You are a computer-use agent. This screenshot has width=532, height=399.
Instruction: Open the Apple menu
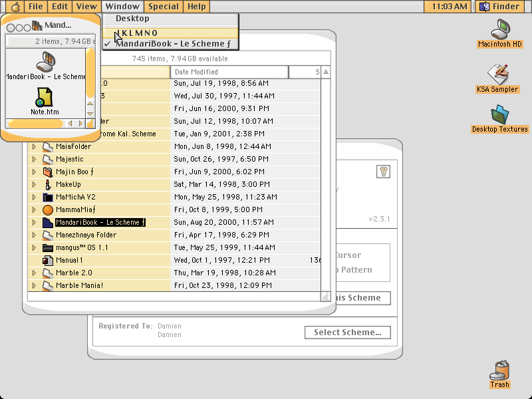click(x=15, y=7)
